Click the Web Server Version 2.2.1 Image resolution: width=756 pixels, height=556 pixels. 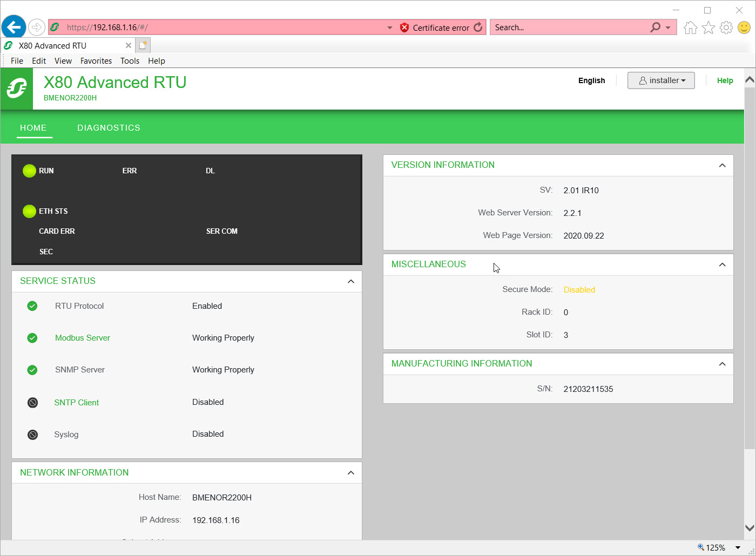point(572,213)
